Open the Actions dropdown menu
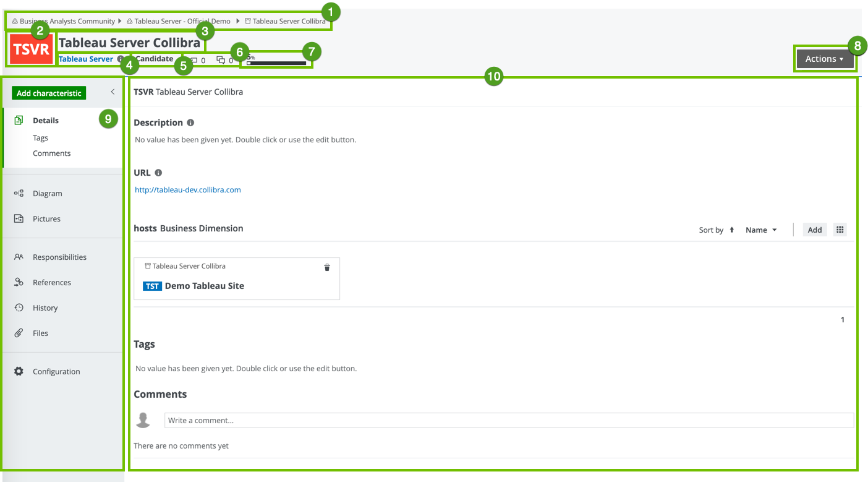Viewport: 868px width, 482px height. (824, 59)
